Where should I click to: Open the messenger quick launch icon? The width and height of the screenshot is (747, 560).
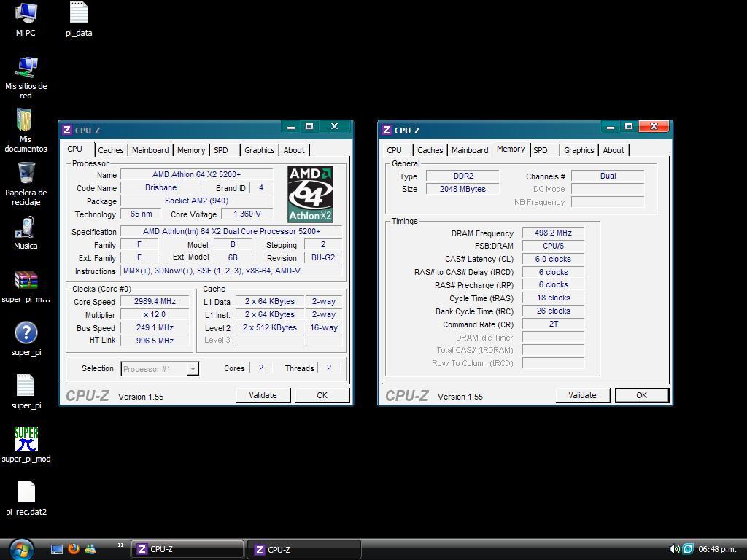(90, 549)
